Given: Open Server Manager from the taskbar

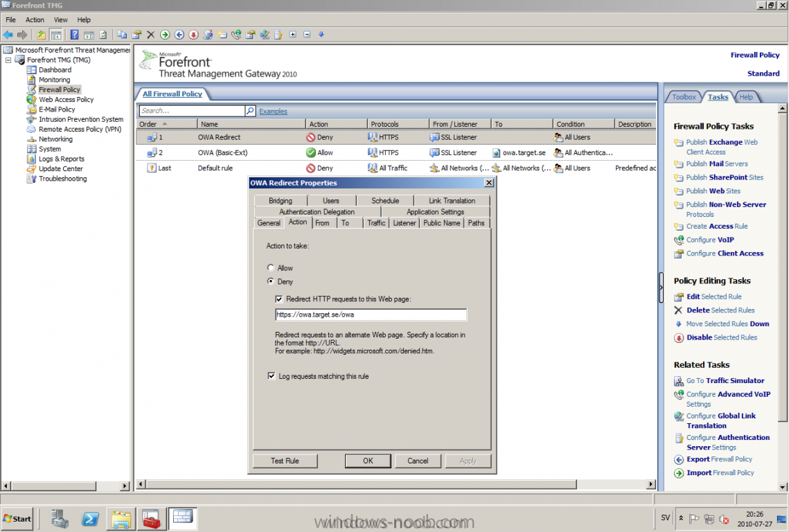Looking at the screenshot, I should click(x=60, y=519).
